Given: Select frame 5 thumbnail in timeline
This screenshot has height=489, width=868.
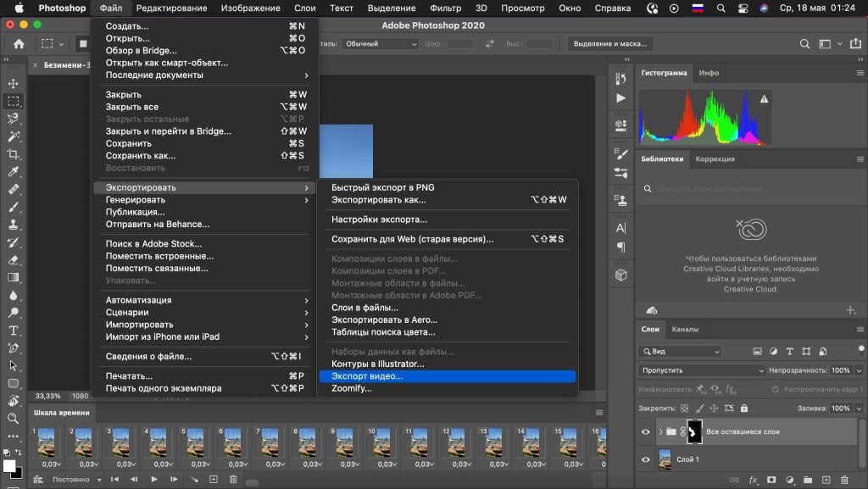Looking at the screenshot, I should click(197, 444).
